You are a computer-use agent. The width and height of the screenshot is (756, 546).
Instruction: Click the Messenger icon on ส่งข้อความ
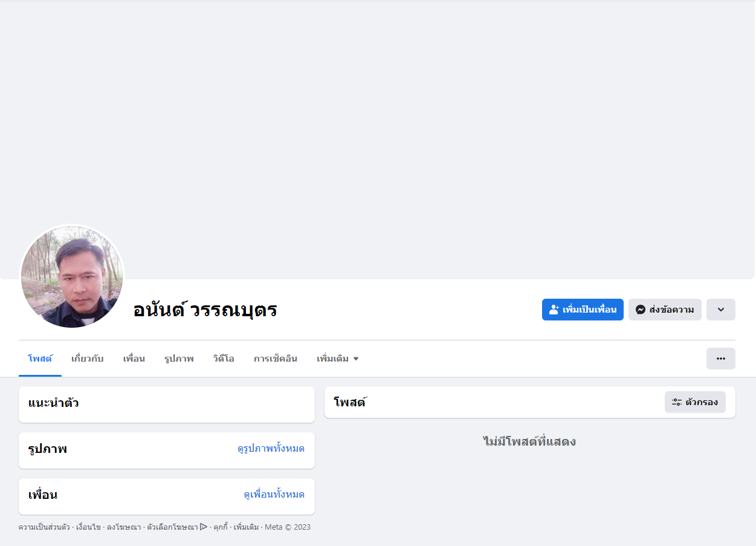[641, 310]
